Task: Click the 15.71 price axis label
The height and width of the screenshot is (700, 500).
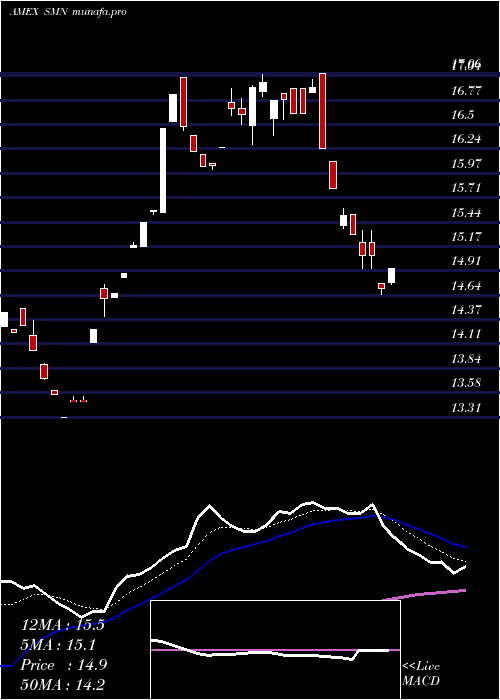Action: point(466,188)
